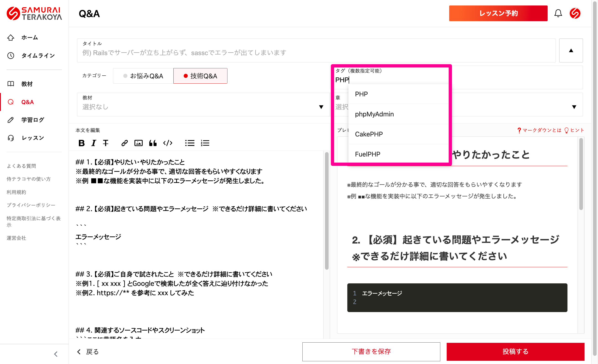
Task: Insert image via picture icon
Action: (x=138, y=143)
